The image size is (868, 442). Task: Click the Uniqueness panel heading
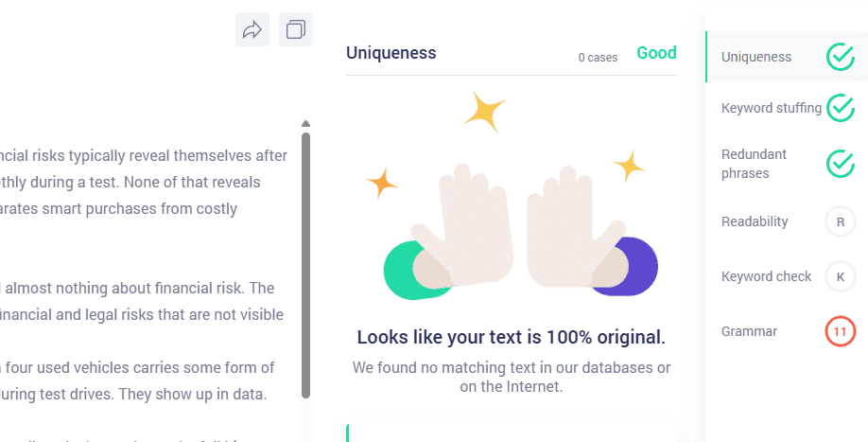tap(391, 54)
